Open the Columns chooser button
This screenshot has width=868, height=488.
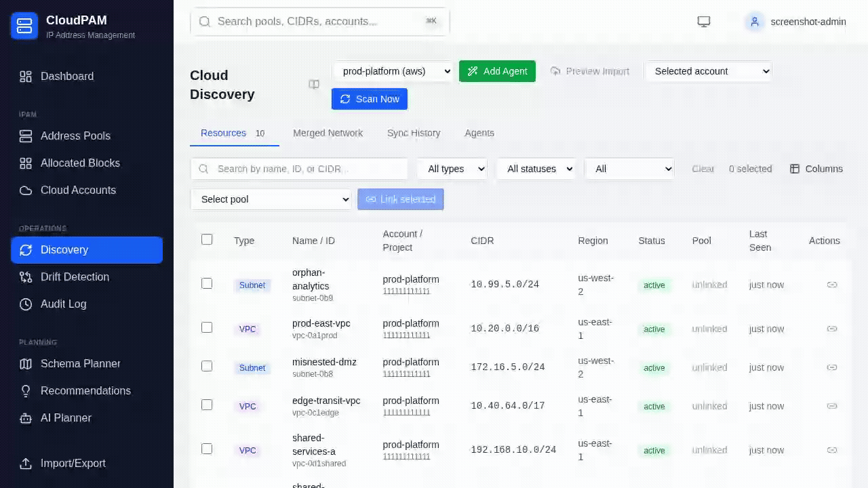(x=816, y=169)
